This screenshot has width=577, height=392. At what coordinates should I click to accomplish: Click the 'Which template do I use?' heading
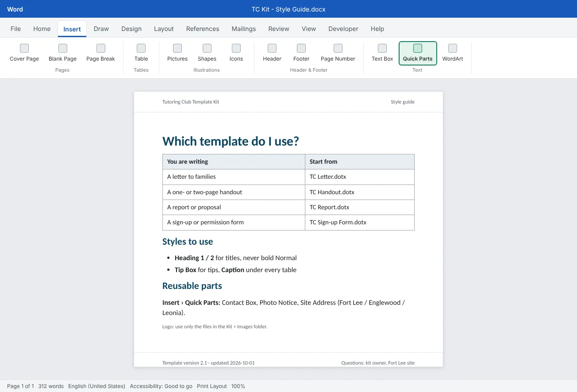point(231,141)
